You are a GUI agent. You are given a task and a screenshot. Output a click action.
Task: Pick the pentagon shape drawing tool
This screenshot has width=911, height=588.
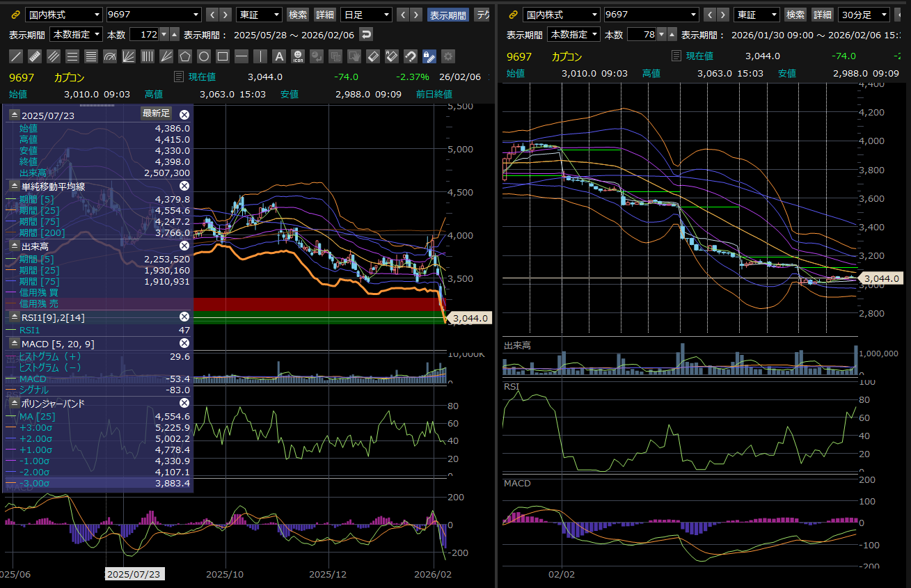tap(185, 56)
